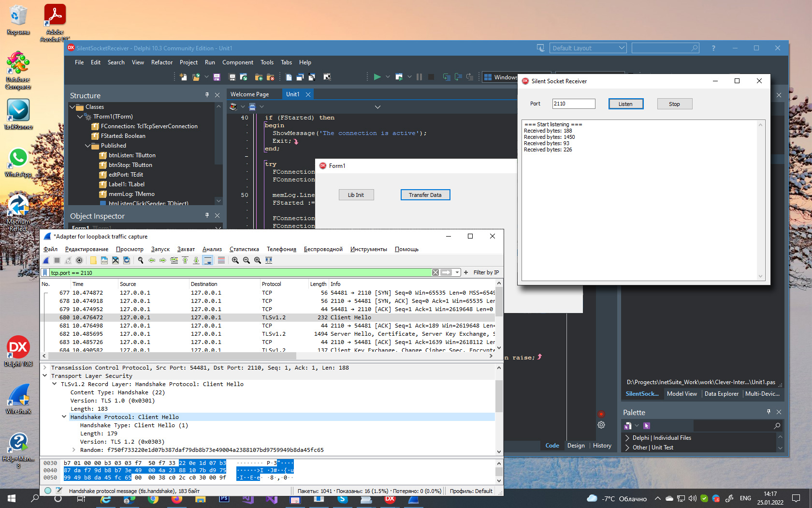Image resolution: width=812 pixels, height=508 pixels.
Task: Go back to previous packet in history
Action: pos(152,260)
